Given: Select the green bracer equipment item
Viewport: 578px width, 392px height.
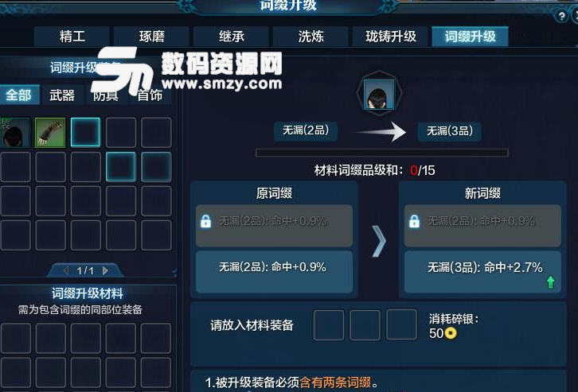Looking at the screenshot, I should coord(50,133).
